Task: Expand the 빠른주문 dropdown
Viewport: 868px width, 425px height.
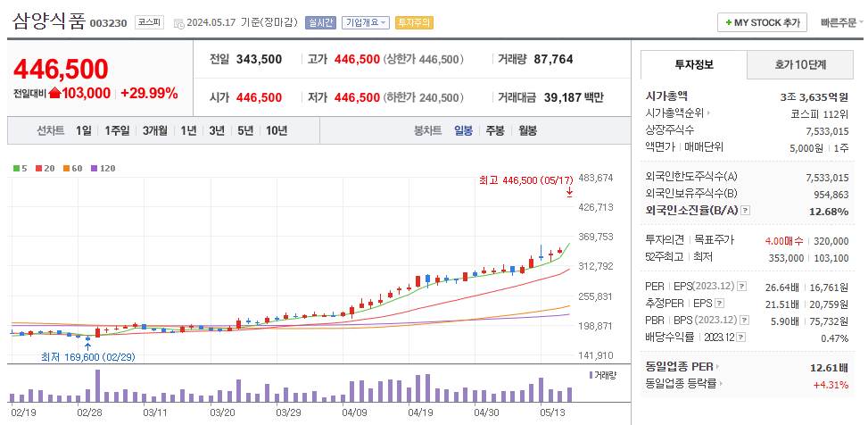Action: (x=841, y=22)
